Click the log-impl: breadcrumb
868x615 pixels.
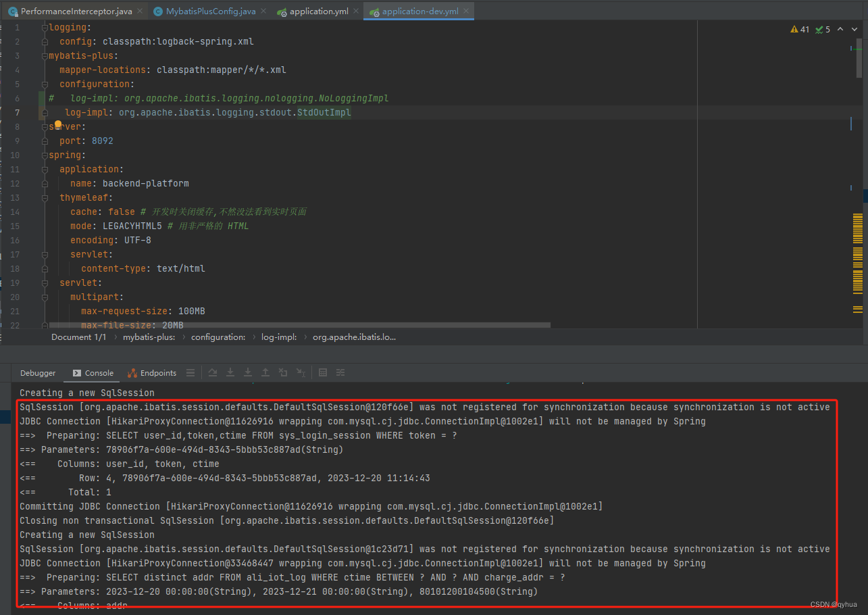279,337
